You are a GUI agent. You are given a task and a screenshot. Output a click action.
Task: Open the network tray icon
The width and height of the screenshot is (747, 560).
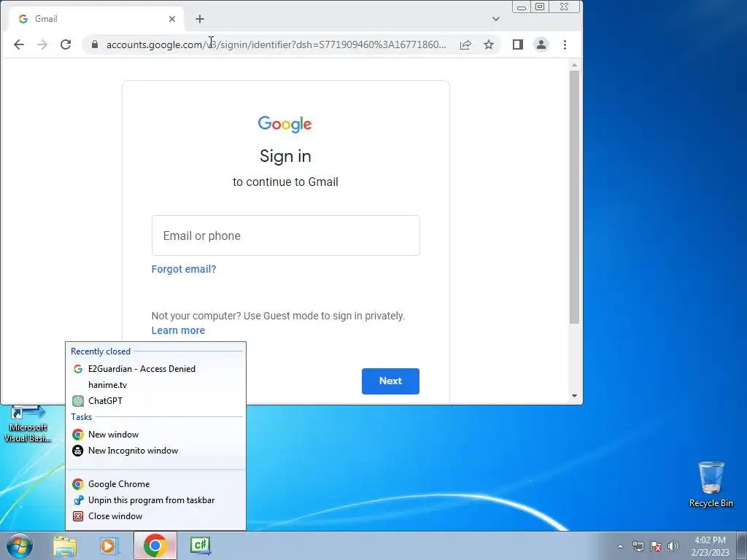(x=638, y=546)
